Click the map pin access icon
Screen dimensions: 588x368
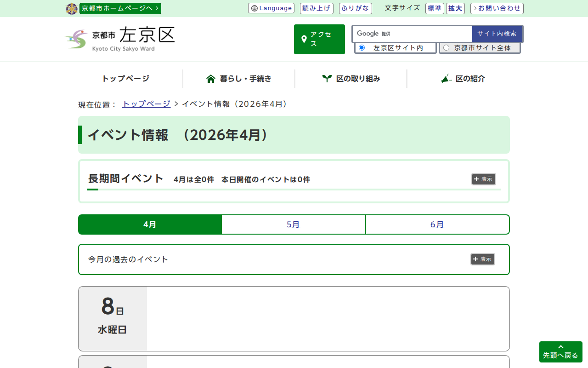click(x=304, y=39)
